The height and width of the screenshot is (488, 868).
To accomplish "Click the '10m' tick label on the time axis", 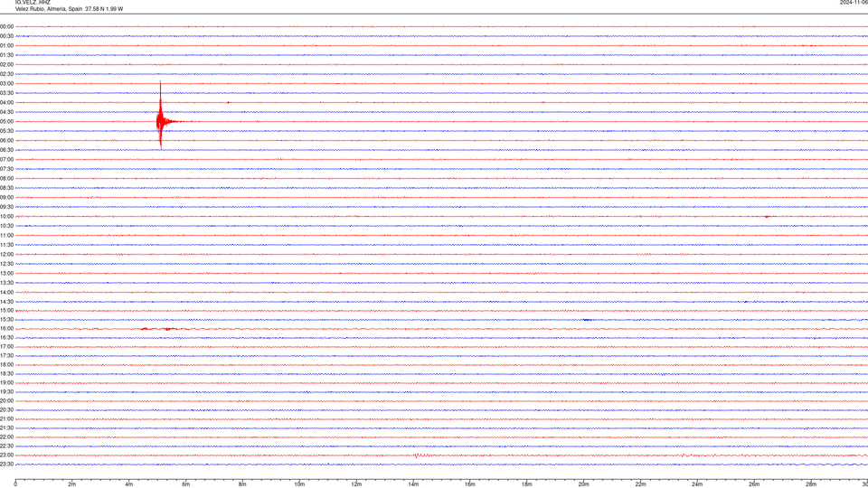I will (x=299, y=484).
